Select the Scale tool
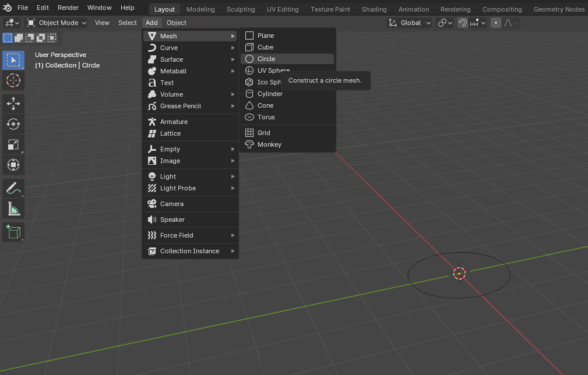Viewport: 588px width, 375px height. tap(13, 144)
